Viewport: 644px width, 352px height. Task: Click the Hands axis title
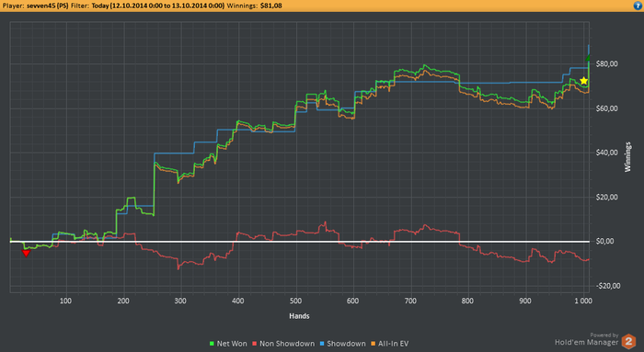pyautogui.click(x=299, y=316)
